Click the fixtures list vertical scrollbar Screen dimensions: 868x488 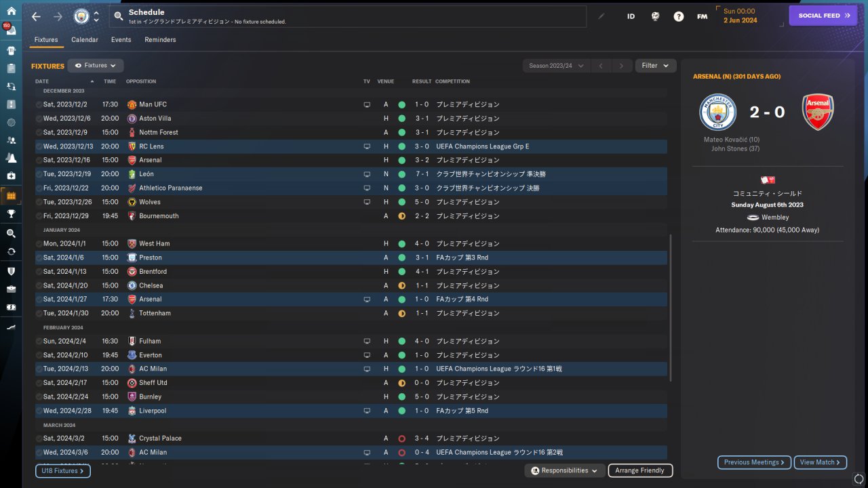pos(671,308)
